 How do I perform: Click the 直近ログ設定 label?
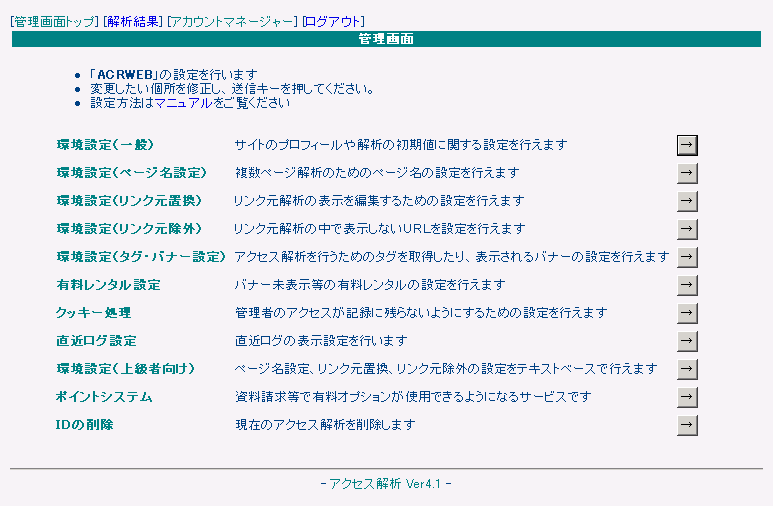pyautogui.click(x=96, y=341)
